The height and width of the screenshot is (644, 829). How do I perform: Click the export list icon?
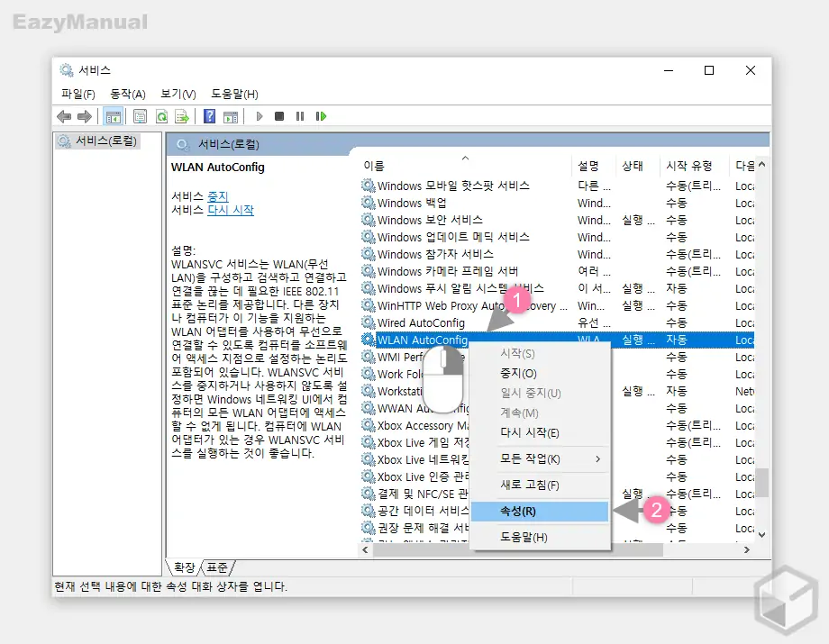pos(182,115)
